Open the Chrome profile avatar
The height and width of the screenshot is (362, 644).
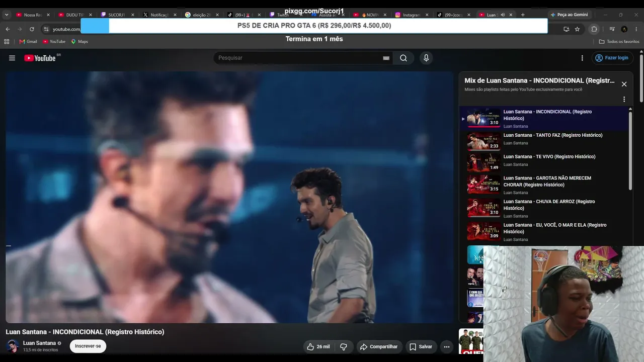pyautogui.click(x=624, y=29)
